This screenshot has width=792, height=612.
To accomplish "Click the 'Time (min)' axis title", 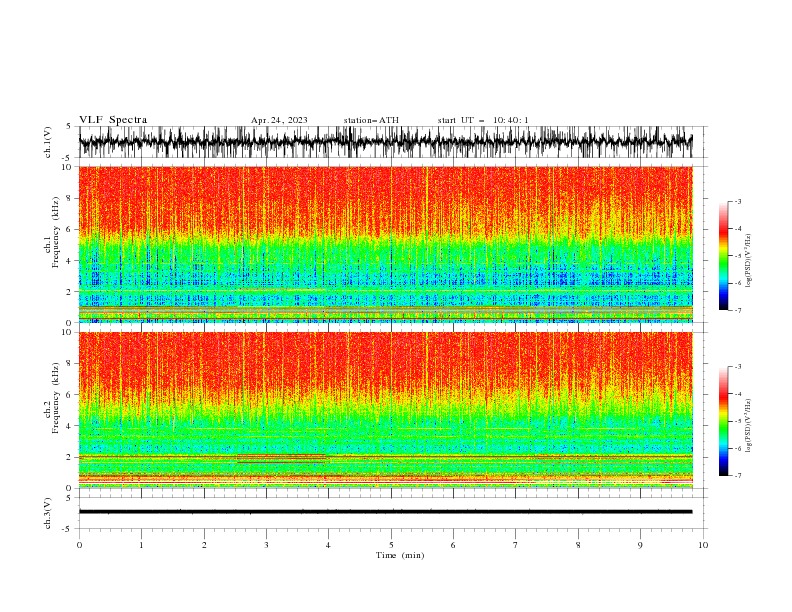I will (400, 555).
